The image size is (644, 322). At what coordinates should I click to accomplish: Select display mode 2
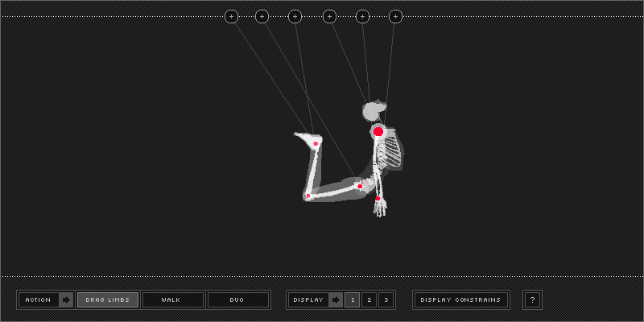pyautogui.click(x=369, y=299)
